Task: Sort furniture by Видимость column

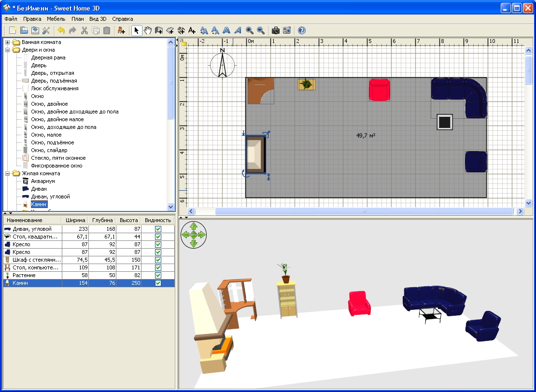Action: click(157, 220)
